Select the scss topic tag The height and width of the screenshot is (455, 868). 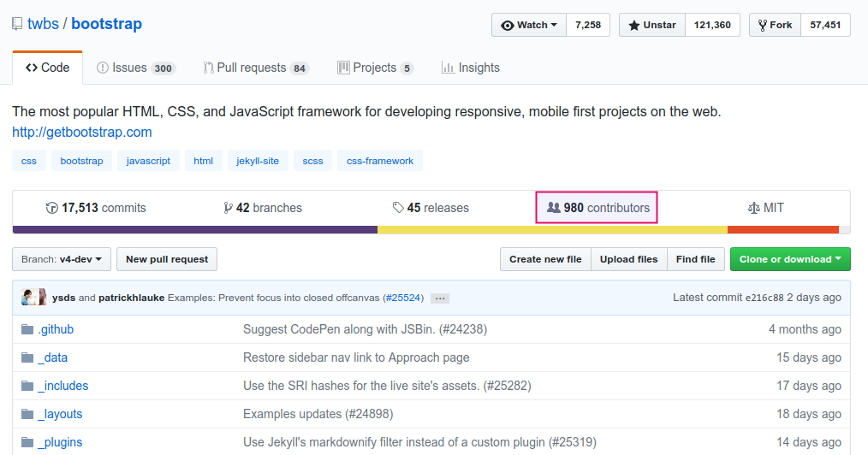[312, 161]
